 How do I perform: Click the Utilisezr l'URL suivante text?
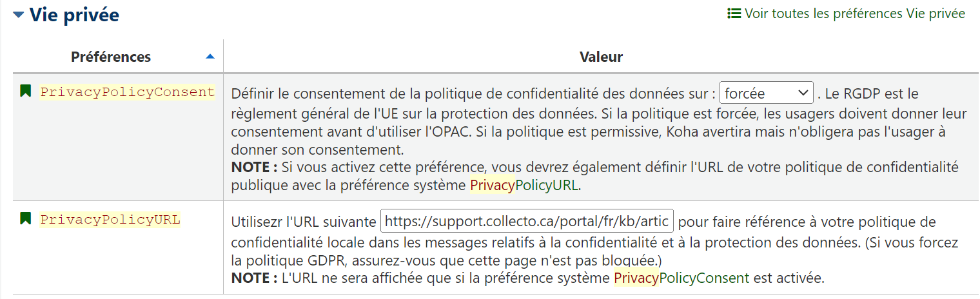(x=304, y=222)
